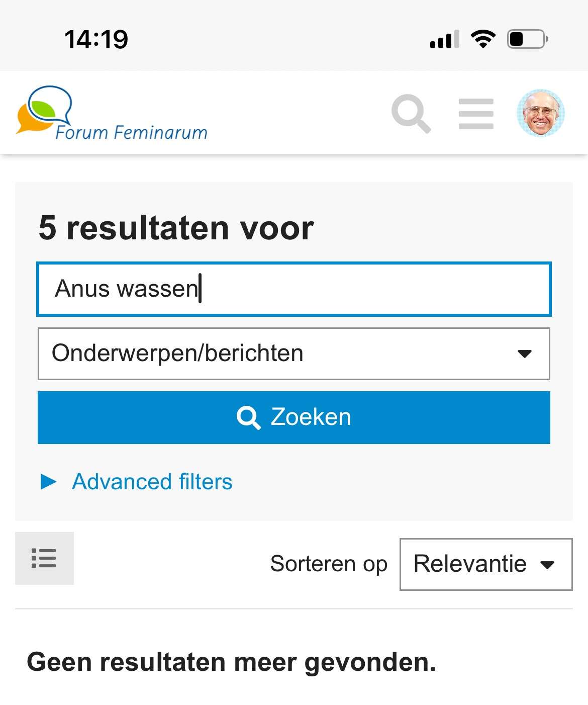Open the user profile avatar
This screenshot has width=588, height=705.
[x=541, y=113]
